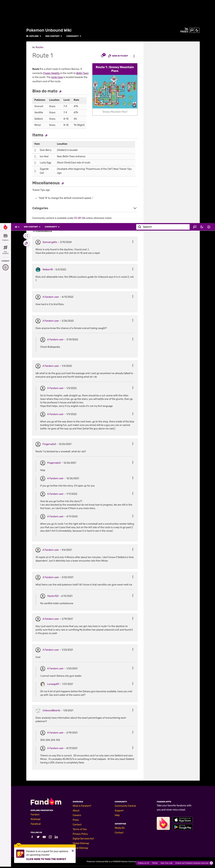Open discussions icon in sticky purple bar
Image resolution: width=215 pixels, height=868 pixels.
pyautogui.click(x=194, y=227)
